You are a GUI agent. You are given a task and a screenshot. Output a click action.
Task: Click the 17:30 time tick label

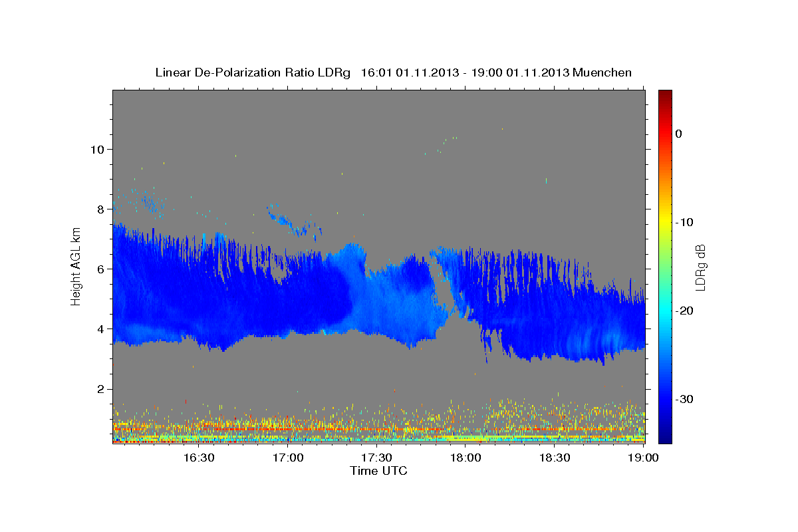pyautogui.click(x=376, y=458)
